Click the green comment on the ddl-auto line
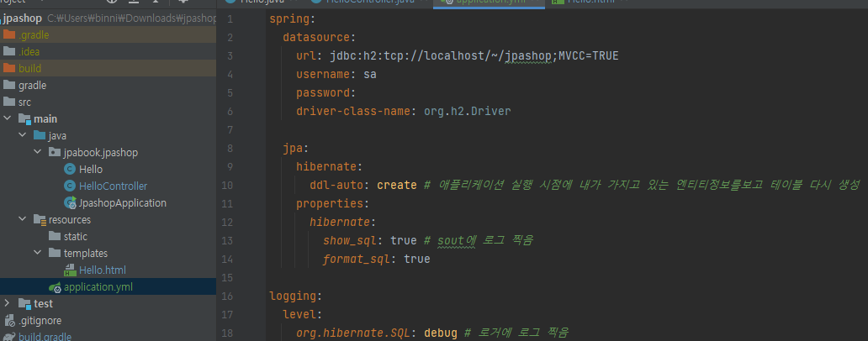Screen dimensions: 868x341 click(x=642, y=185)
